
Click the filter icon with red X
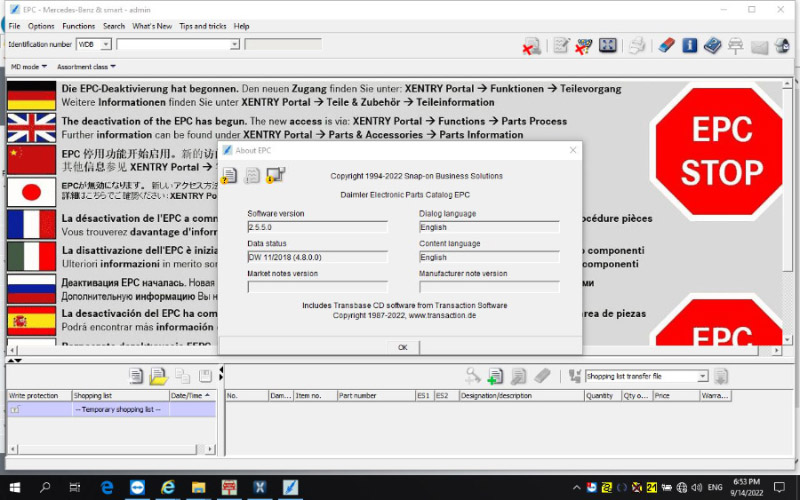point(583,46)
